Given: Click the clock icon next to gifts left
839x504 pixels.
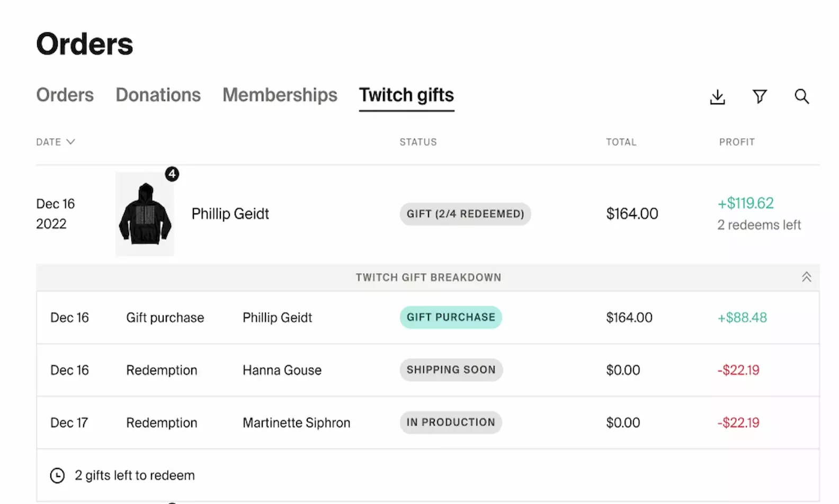Looking at the screenshot, I should click(x=58, y=475).
